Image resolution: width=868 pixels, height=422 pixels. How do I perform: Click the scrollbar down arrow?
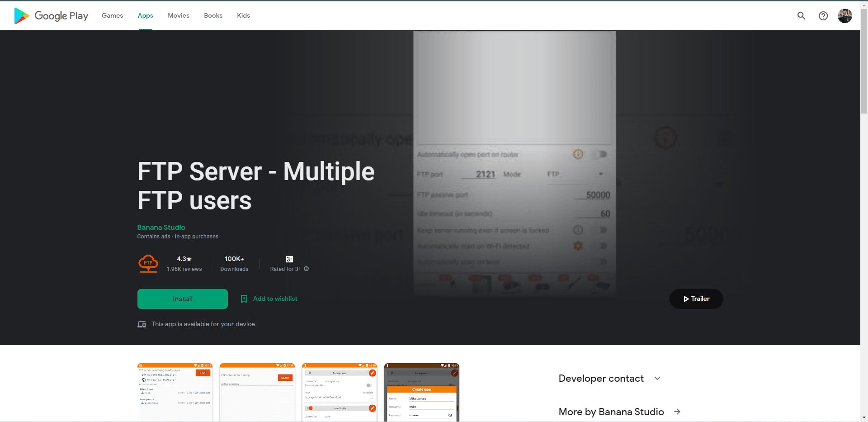pos(864,418)
